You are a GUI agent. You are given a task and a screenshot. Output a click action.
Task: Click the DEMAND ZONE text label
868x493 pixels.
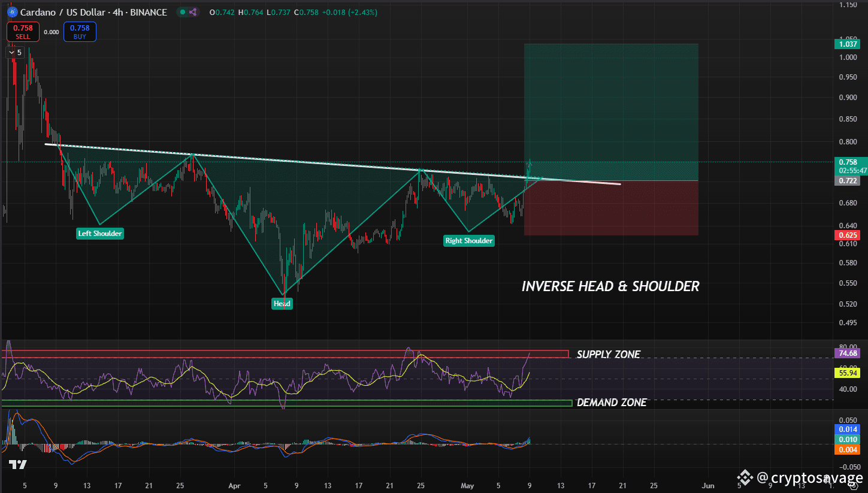pos(611,403)
